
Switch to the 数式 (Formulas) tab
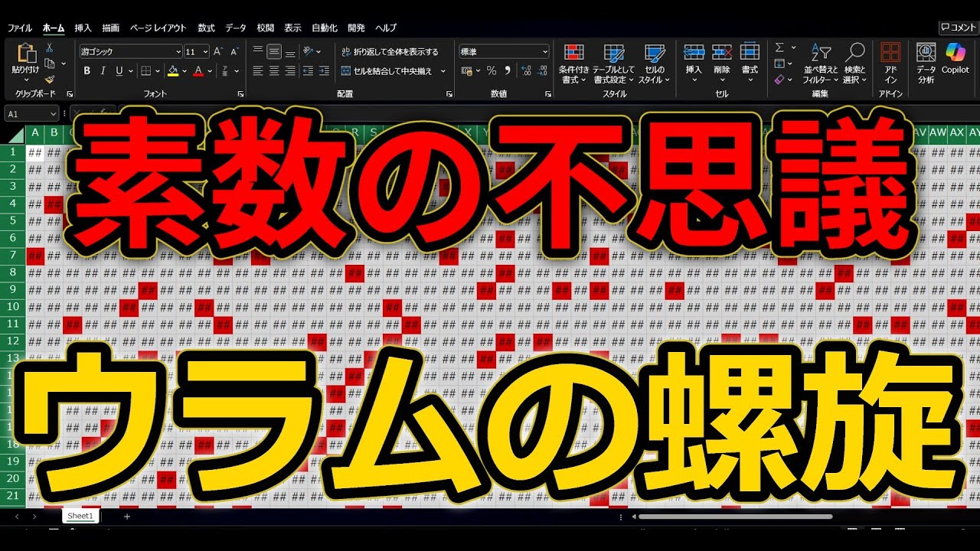pyautogui.click(x=206, y=28)
